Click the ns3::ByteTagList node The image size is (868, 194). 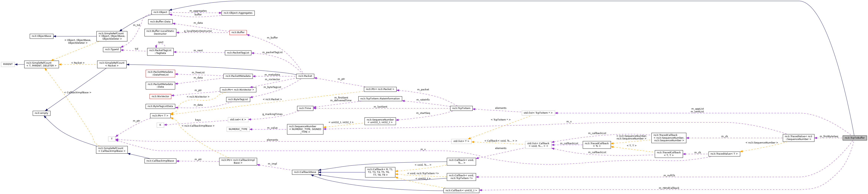coord(238,100)
